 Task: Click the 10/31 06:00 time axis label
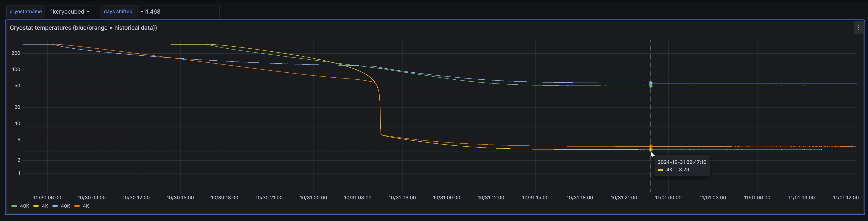[402, 198]
